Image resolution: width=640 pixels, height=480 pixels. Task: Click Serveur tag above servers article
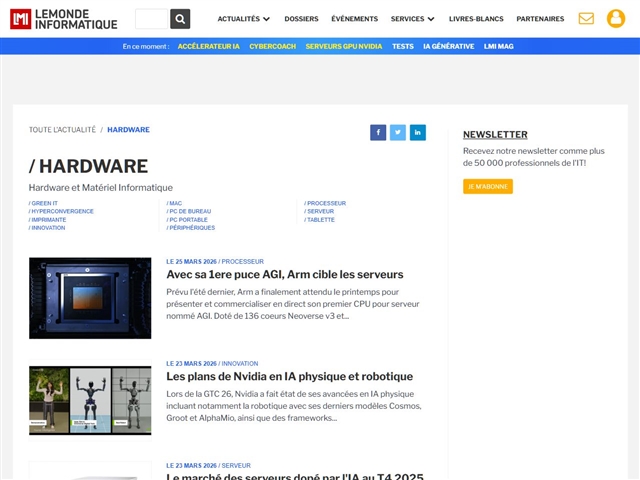tap(236, 465)
